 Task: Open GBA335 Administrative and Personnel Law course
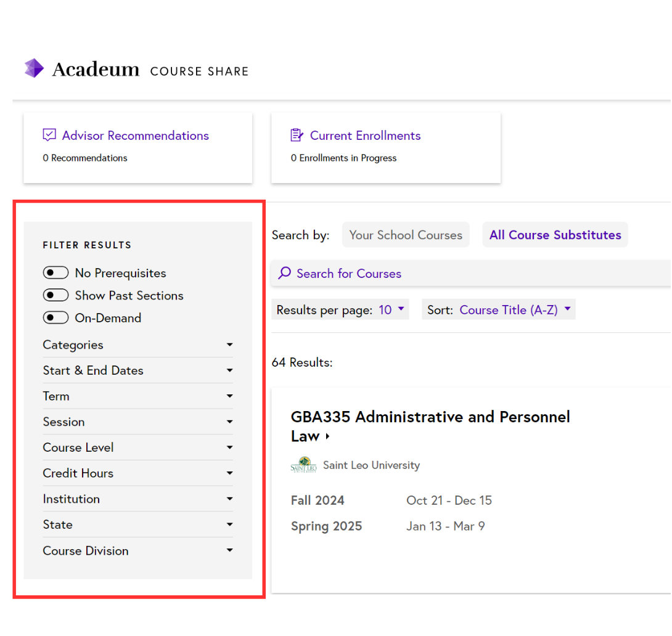[x=430, y=426]
